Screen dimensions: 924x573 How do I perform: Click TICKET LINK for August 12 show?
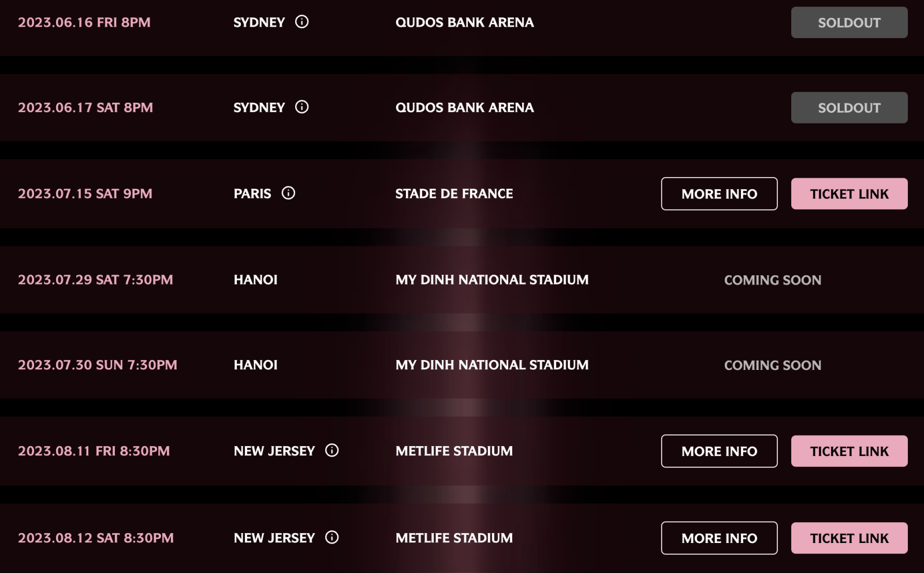pyautogui.click(x=849, y=538)
